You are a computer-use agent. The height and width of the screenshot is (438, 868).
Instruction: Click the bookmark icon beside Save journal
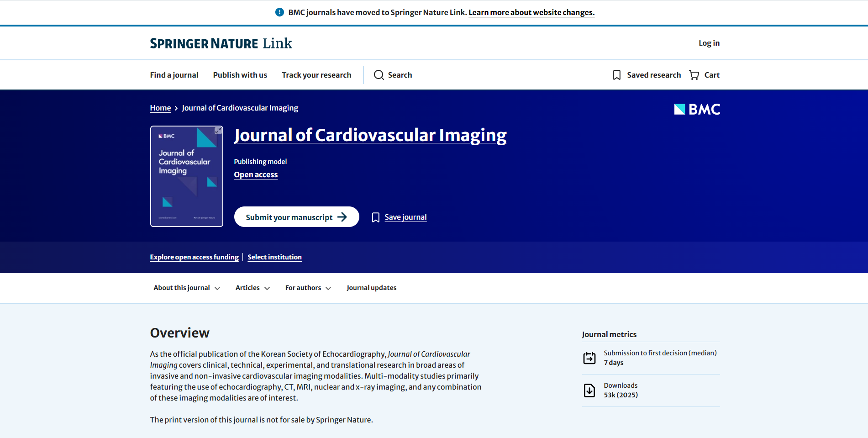click(x=375, y=217)
